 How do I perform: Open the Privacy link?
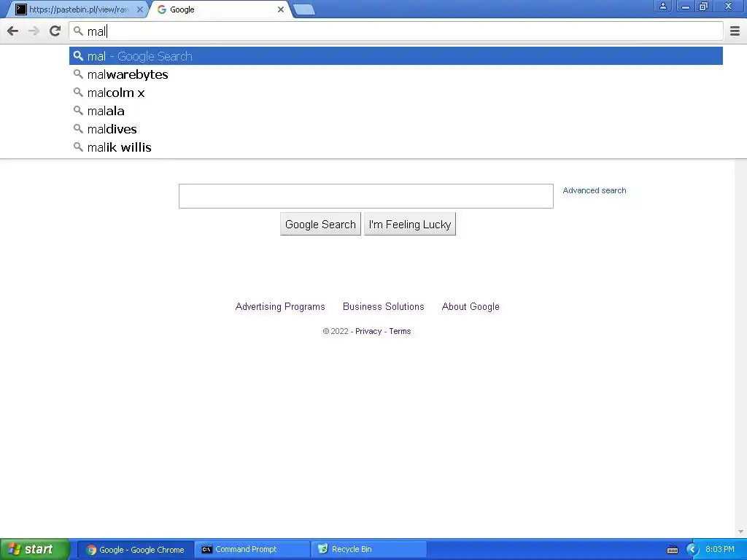(x=368, y=332)
